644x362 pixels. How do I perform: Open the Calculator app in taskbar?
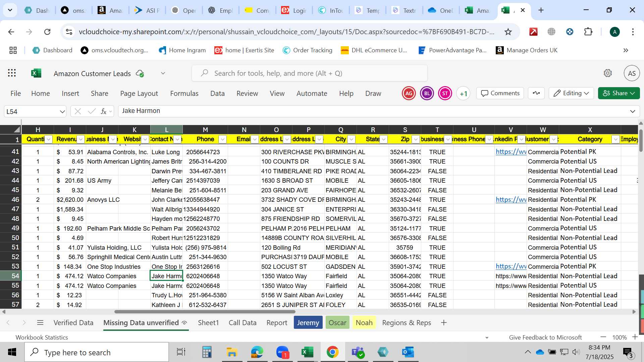click(207, 352)
